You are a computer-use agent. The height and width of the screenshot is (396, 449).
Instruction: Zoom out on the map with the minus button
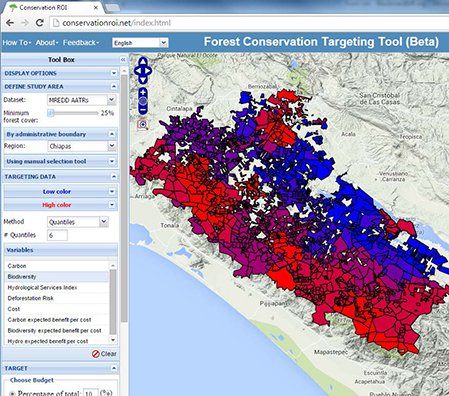(x=143, y=110)
